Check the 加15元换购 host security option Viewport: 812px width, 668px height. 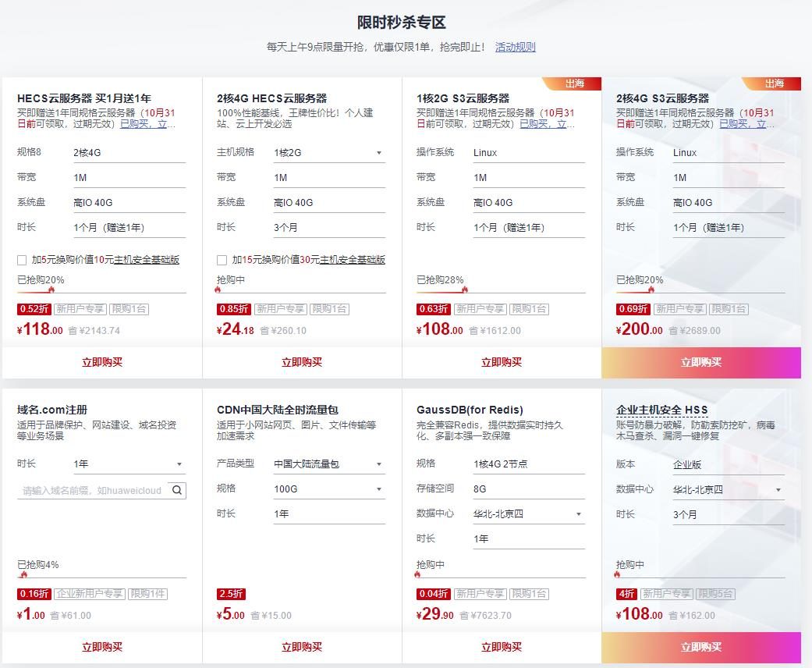point(222,260)
